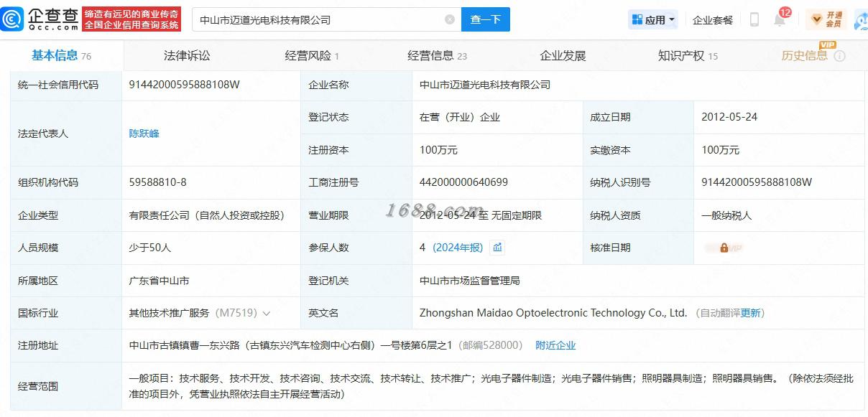Open legal representative 陈跃峰 link
Image resolution: width=868 pixels, height=417 pixels.
(144, 133)
